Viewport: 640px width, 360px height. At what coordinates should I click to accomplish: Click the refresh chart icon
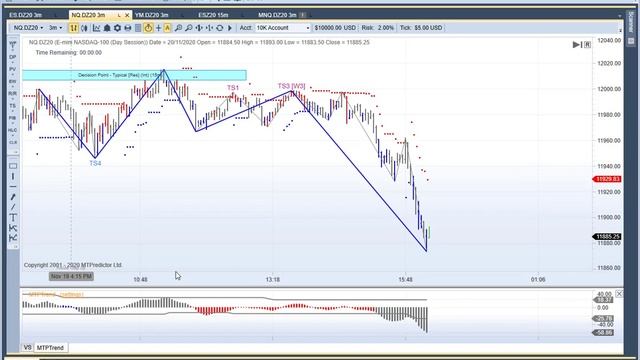coord(220,28)
